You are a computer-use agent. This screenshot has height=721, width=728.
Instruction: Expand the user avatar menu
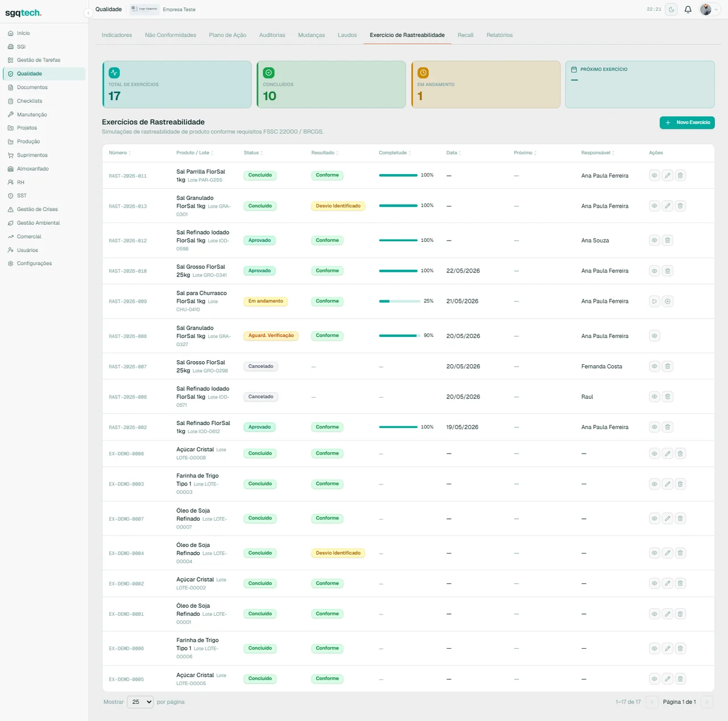pyautogui.click(x=709, y=9)
